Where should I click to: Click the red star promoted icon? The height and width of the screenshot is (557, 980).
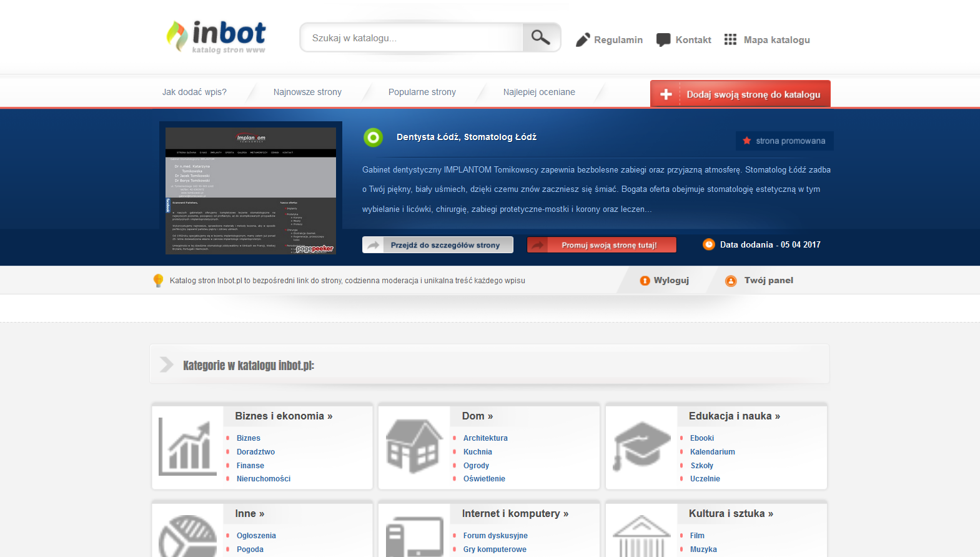pos(746,141)
